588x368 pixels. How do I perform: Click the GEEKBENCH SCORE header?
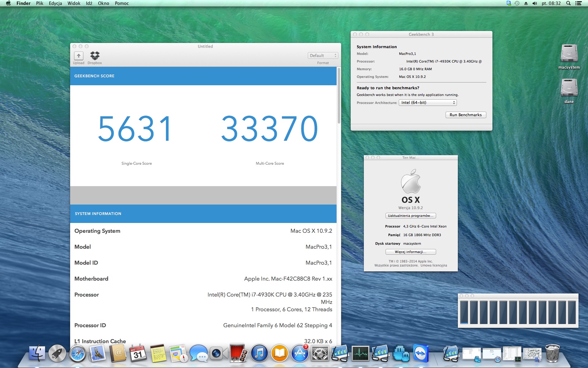(94, 76)
